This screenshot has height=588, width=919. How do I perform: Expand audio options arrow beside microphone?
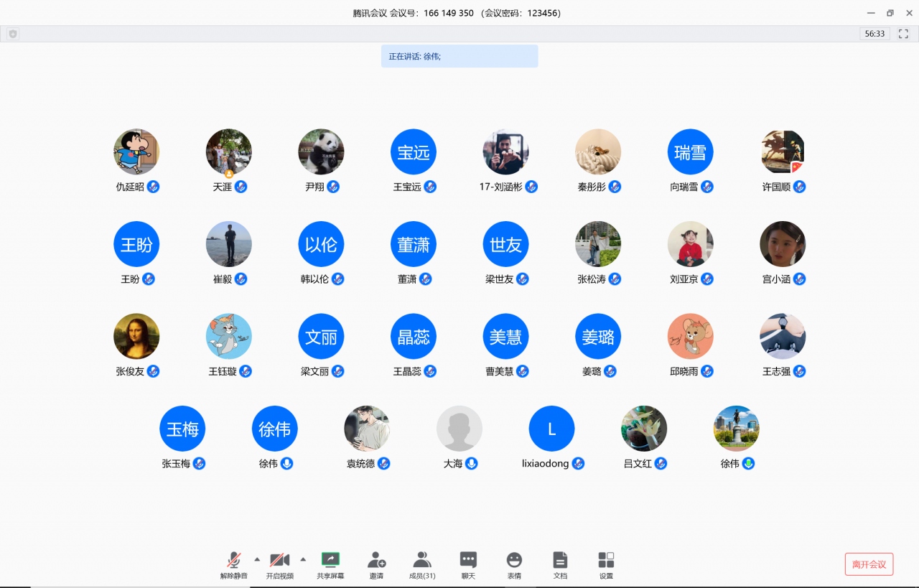(257, 559)
